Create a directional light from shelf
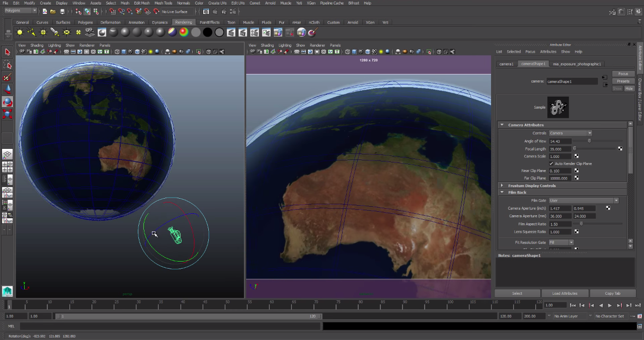The image size is (644, 340). (31, 32)
